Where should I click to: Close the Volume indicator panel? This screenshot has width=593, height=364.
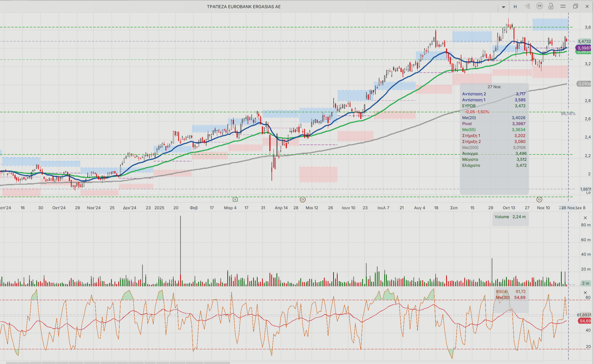(585, 218)
